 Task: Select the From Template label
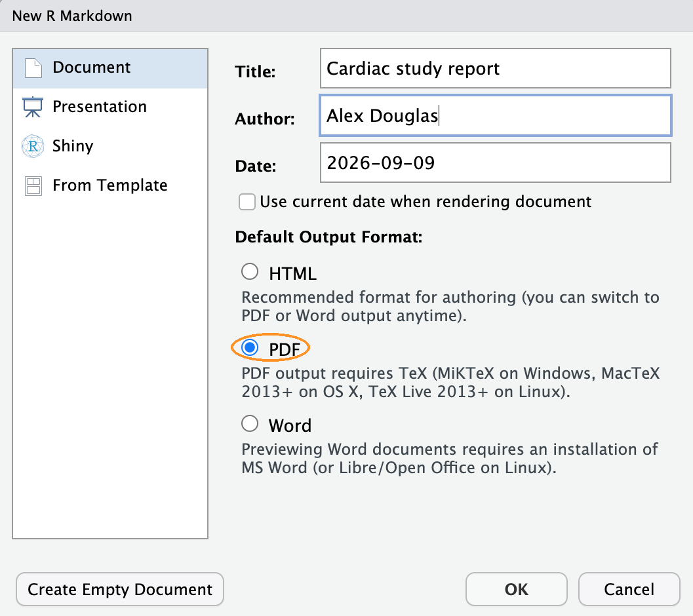(110, 185)
